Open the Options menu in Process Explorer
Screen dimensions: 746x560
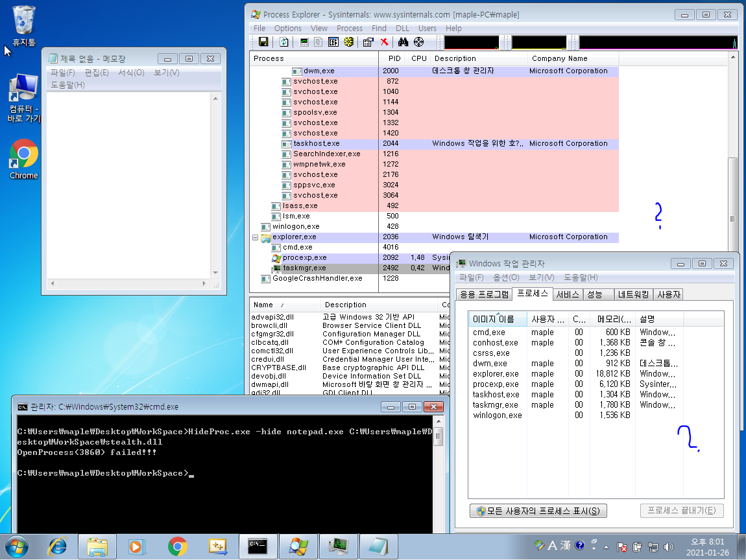pyautogui.click(x=288, y=29)
